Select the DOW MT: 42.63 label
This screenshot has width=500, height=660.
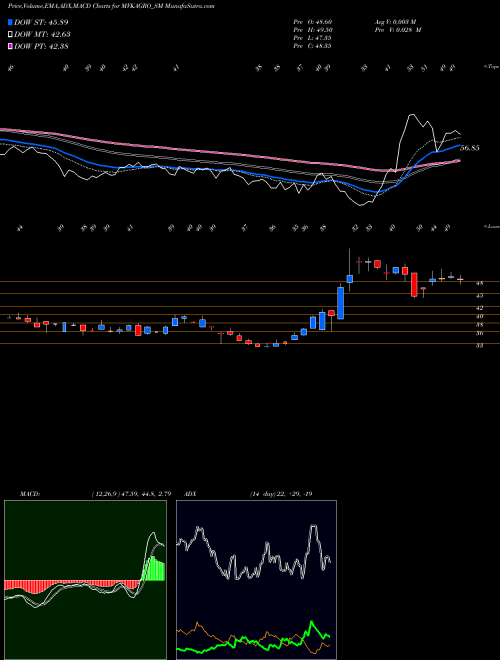tap(42, 34)
